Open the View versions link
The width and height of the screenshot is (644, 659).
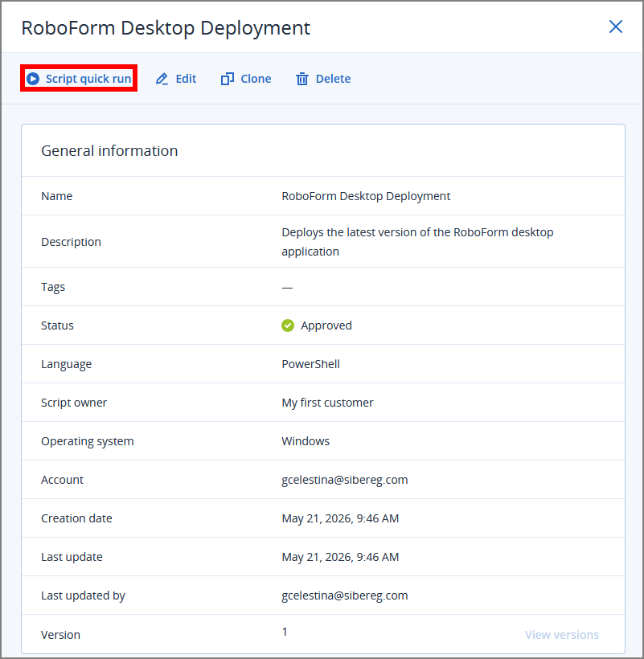pyautogui.click(x=562, y=635)
